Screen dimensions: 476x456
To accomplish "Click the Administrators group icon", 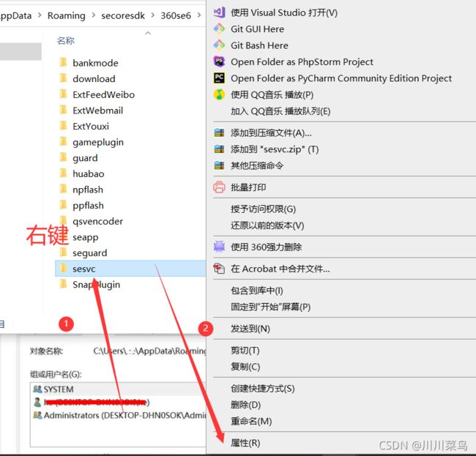I will pos(37,415).
